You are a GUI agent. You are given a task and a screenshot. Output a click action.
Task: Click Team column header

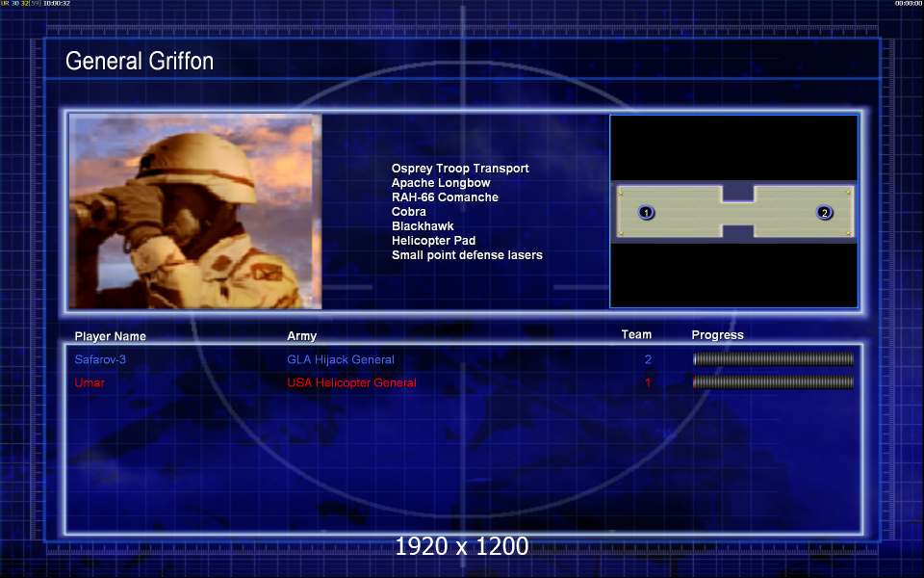pyautogui.click(x=636, y=334)
